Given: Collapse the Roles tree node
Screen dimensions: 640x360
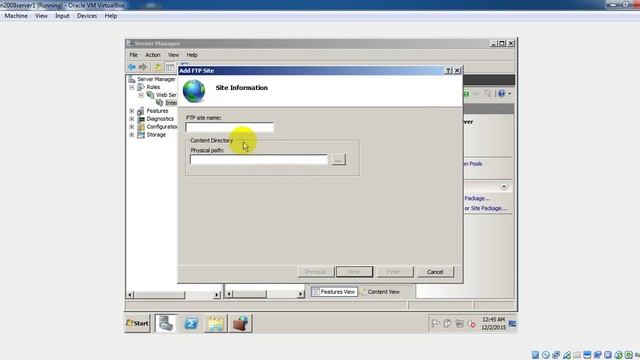Looking at the screenshot, I should pyautogui.click(x=131, y=87).
